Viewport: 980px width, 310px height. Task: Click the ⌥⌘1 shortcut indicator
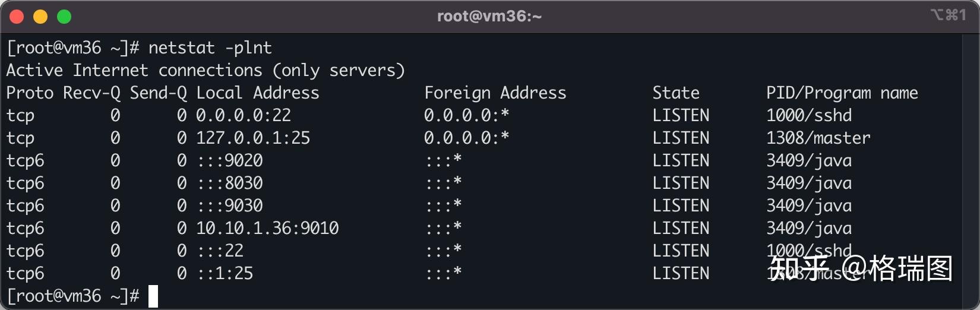click(949, 15)
